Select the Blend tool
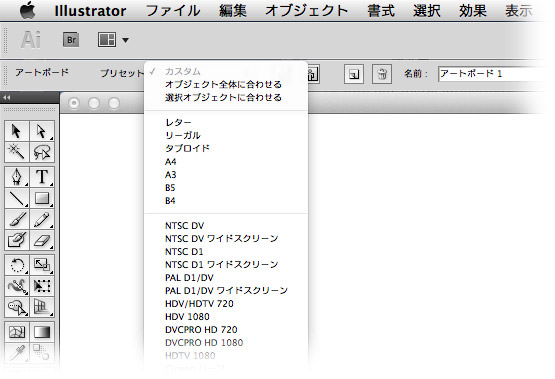 click(42, 352)
